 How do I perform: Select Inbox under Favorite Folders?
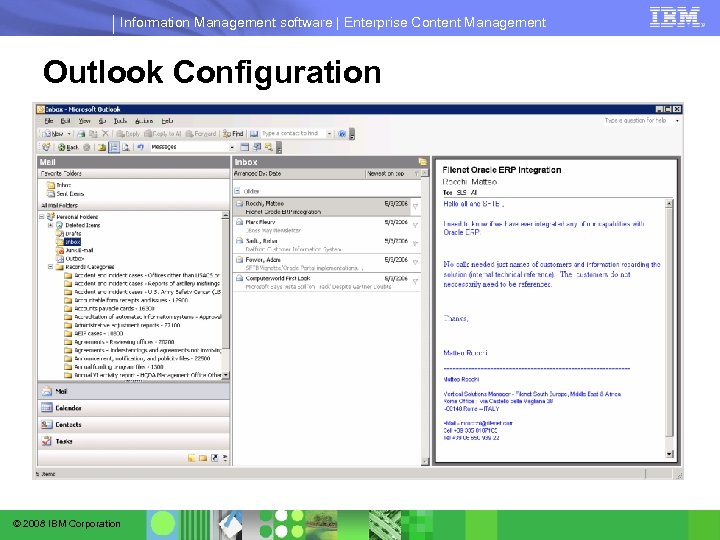coord(59,185)
